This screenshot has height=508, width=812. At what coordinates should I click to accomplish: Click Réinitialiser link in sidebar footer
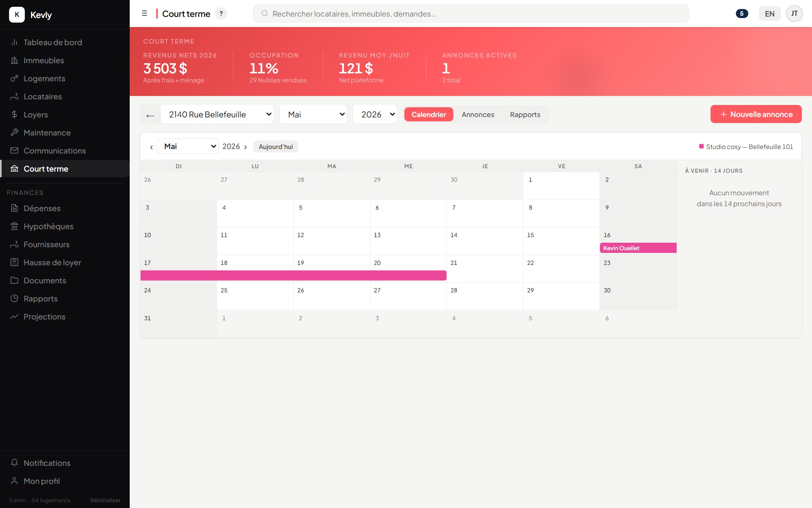[105, 500]
